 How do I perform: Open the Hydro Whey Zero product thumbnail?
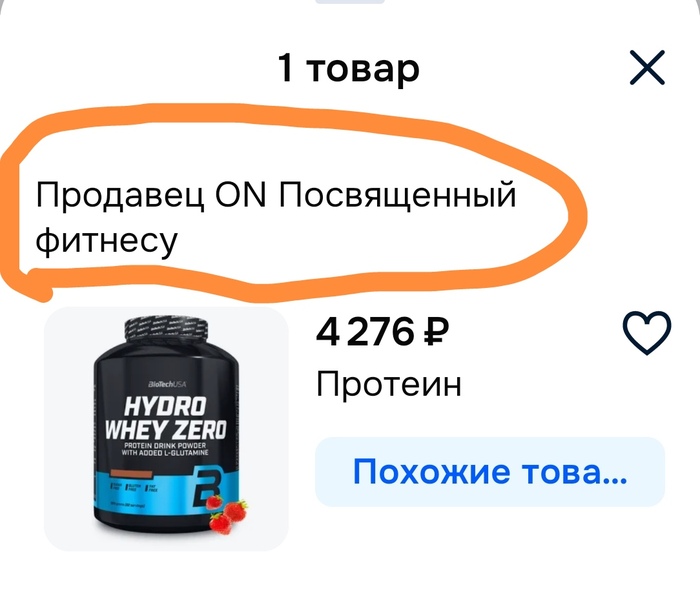166,429
